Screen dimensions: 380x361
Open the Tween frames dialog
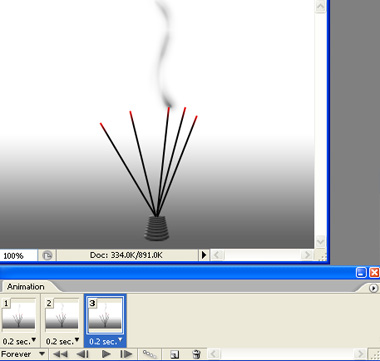[x=149, y=354]
